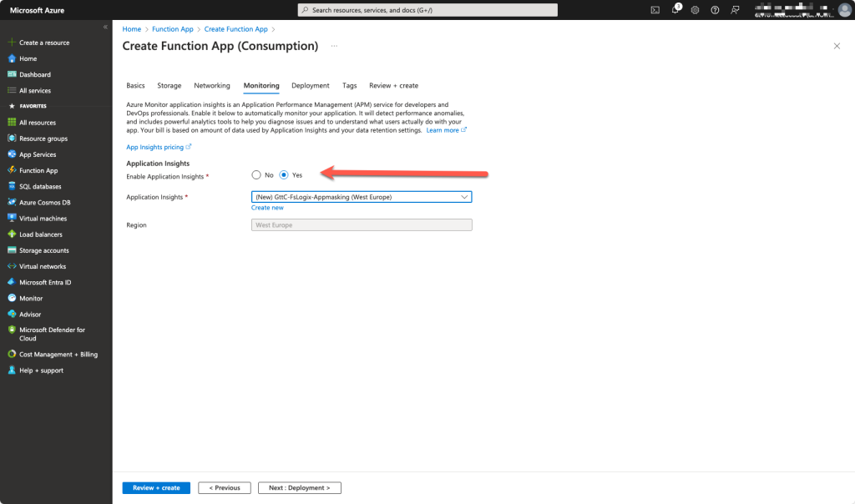Open All resources grid icon
855x504 pixels.
[x=12, y=122]
